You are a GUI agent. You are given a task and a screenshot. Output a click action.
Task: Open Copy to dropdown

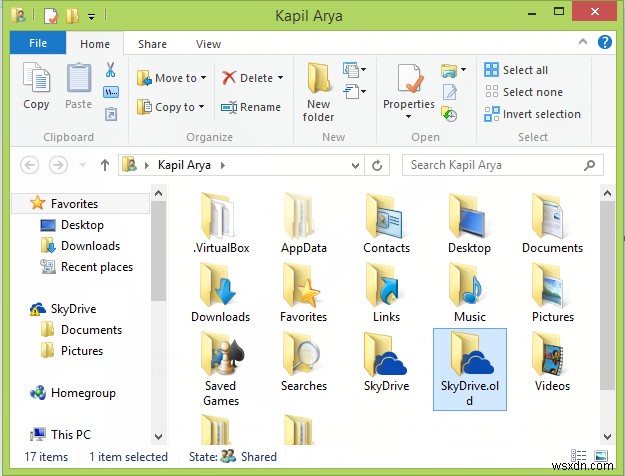coord(171,107)
